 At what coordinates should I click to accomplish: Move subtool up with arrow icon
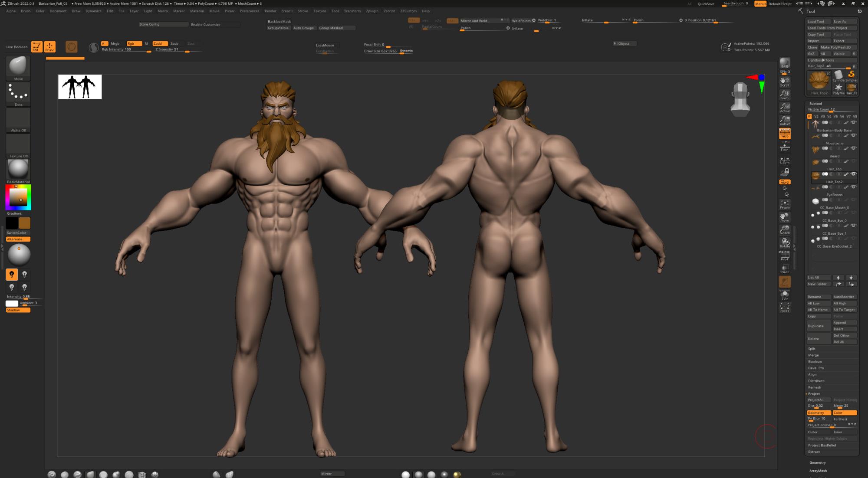pos(838,278)
